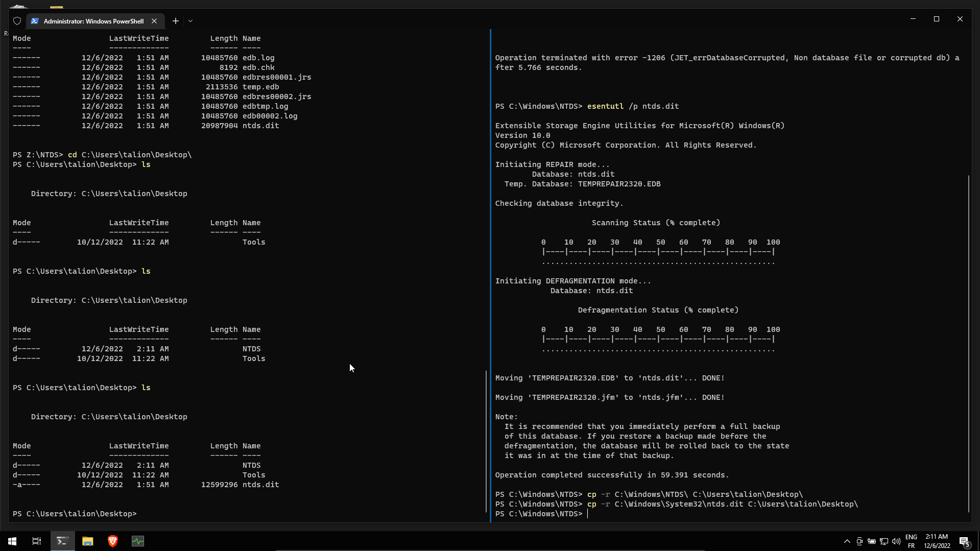980x551 pixels.
Task: Open Task View from the taskbar
Action: [x=37, y=541]
